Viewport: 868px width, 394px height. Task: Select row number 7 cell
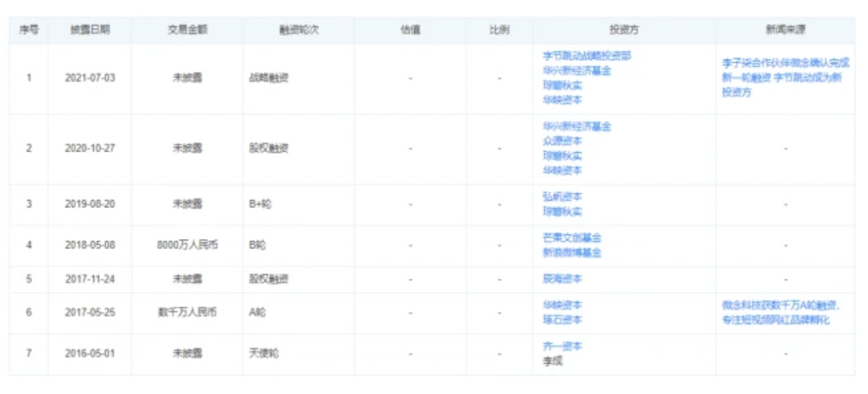tap(29, 354)
